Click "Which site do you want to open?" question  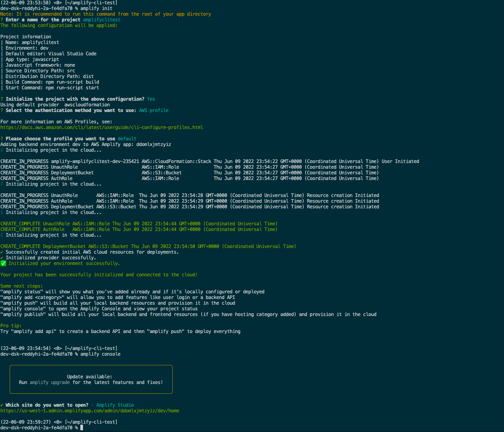point(47,405)
